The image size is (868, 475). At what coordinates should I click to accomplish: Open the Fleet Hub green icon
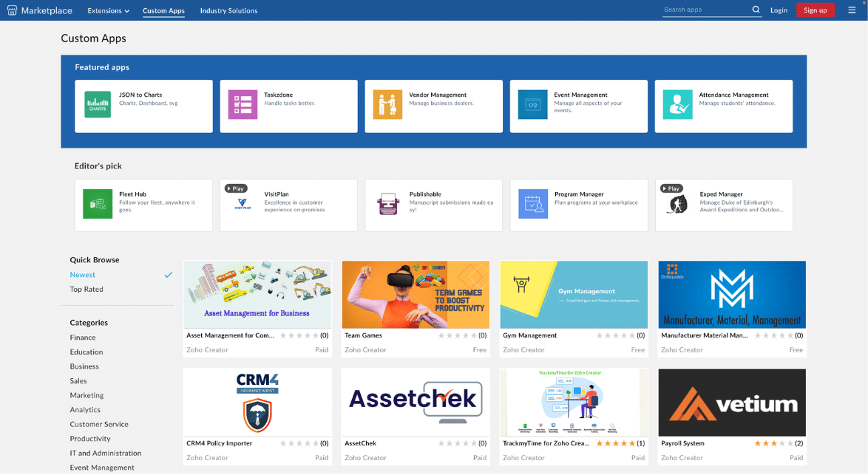98,204
